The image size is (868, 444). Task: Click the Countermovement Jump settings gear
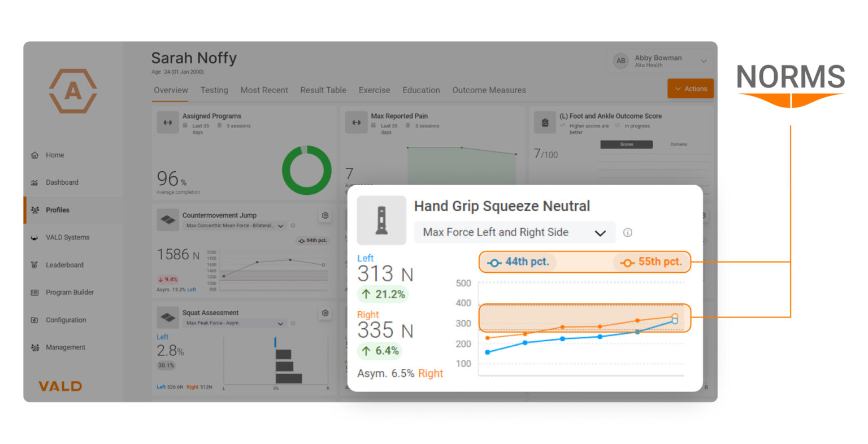[325, 215]
